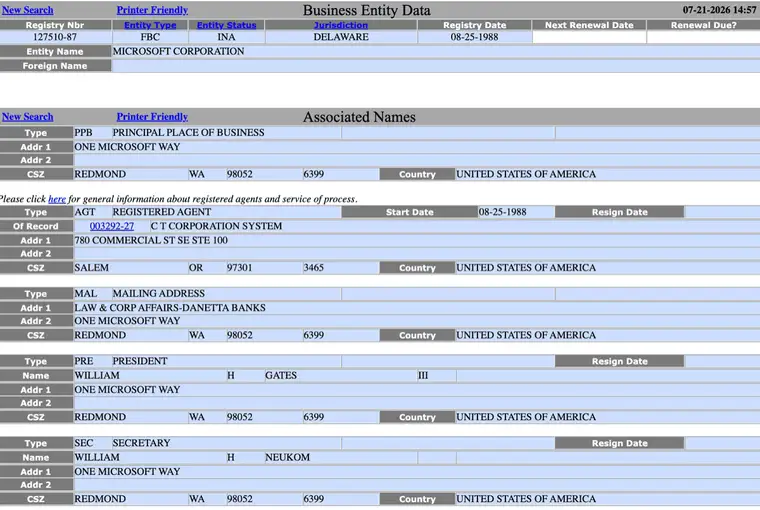Click last name NEUKOM

coord(287,457)
